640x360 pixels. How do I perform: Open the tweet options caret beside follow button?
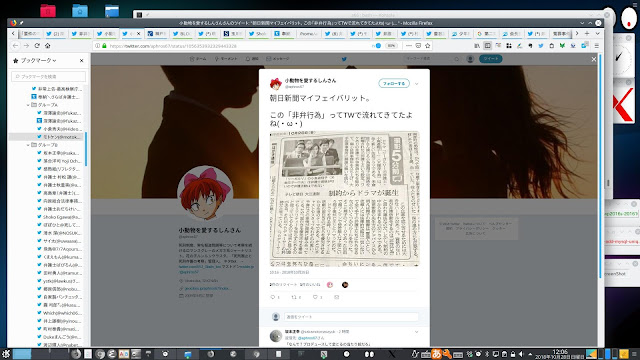click(416, 84)
